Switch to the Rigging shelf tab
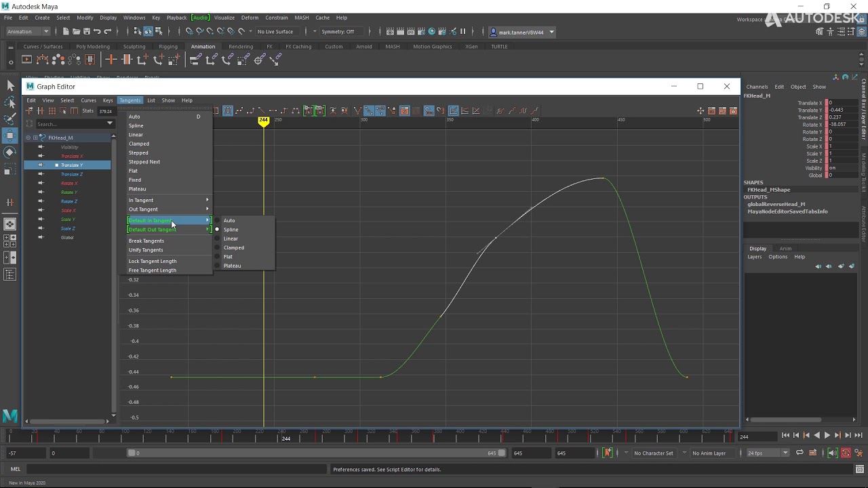Image resolution: width=868 pixels, height=488 pixels. pyautogui.click(x=168, y=47)
